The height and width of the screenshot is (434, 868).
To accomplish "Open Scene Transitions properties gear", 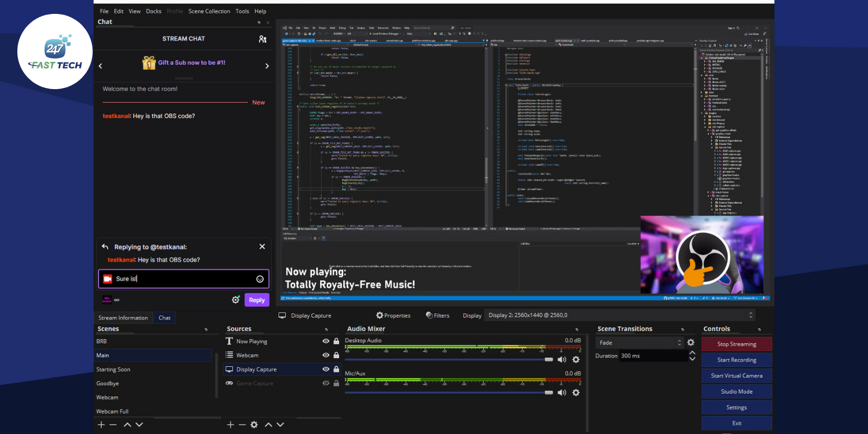I will coord(690,343).
